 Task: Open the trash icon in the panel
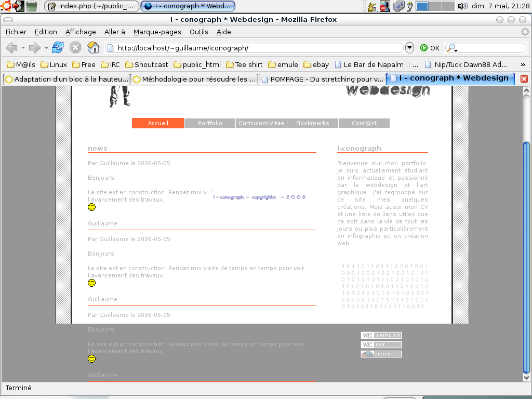(x=32, y=6)
